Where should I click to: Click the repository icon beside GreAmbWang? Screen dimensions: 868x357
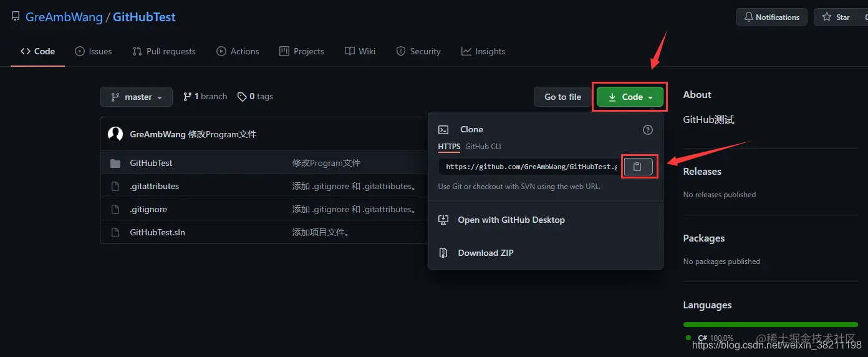(x=16, y=17)
